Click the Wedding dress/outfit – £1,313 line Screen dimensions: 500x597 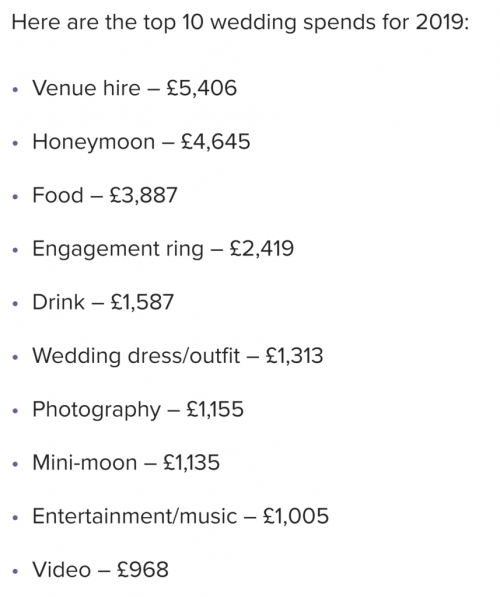coord(177,356)
